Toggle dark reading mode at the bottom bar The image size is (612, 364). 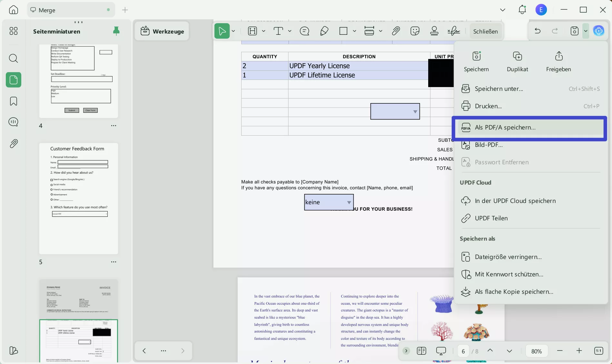[441, 351]
